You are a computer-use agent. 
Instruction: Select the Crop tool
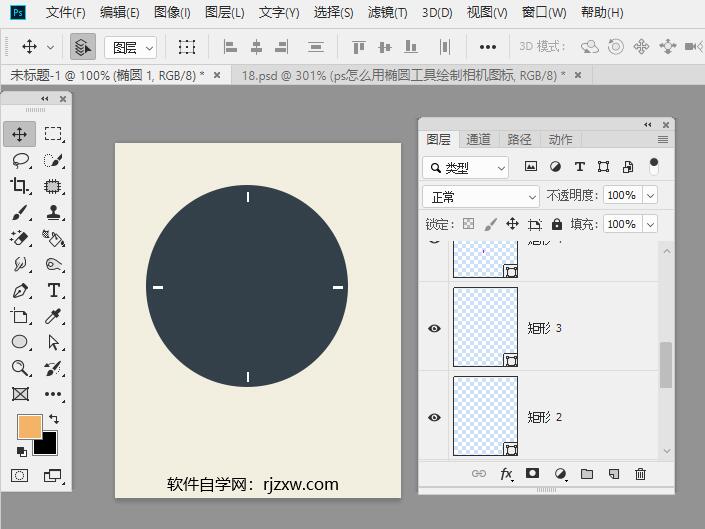click(19, 186)
